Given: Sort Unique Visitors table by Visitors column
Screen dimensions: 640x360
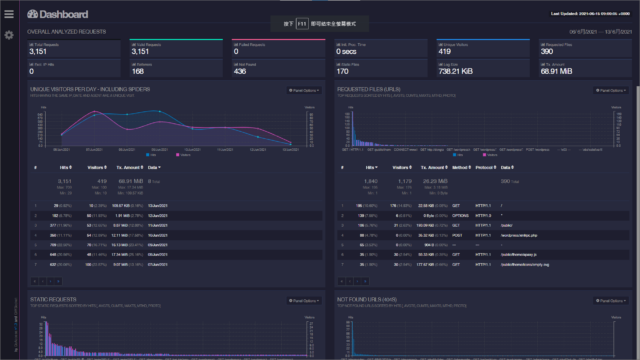Looking at the screenshot, I should [97, 167].
